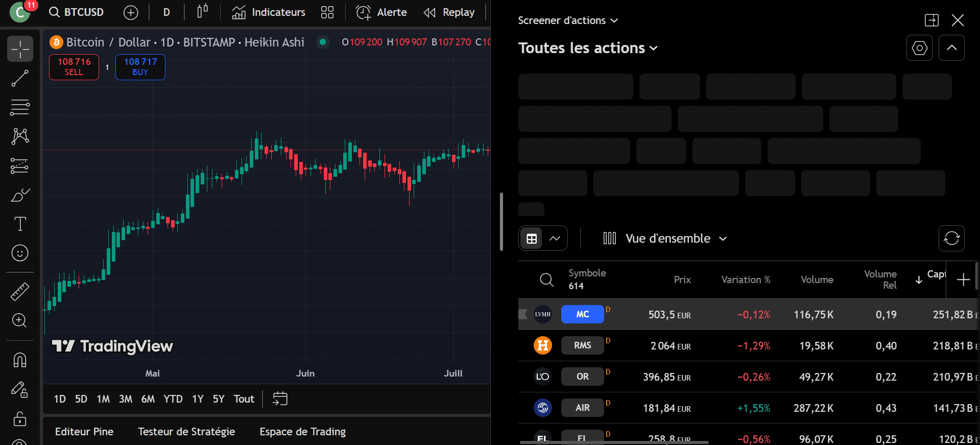
Task: Open the Indicateurs panel
Action: (269, 12)
